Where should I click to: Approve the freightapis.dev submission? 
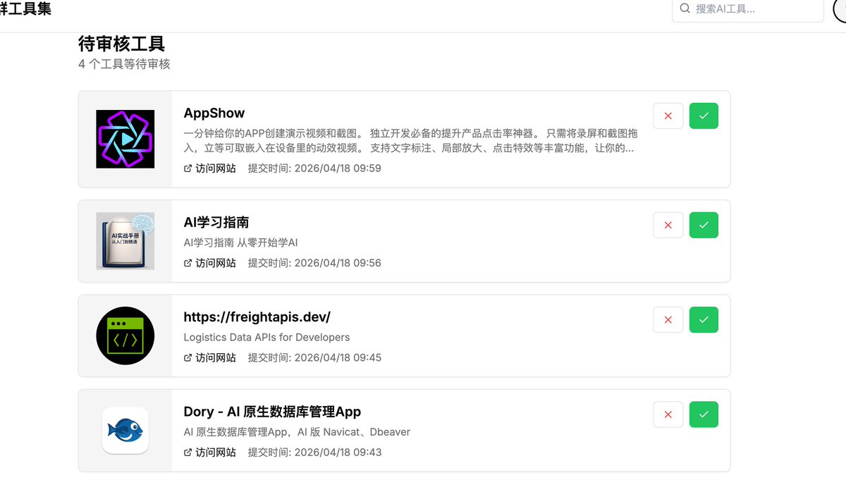[704, 319]
